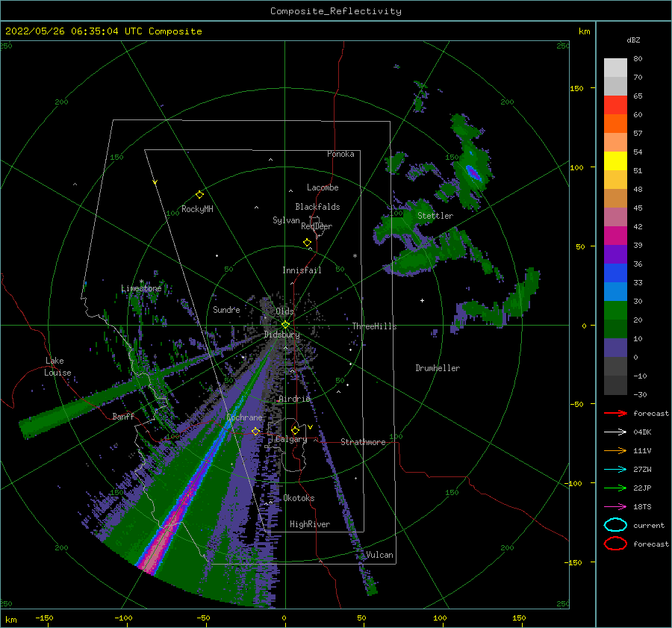
Task: Click the yellow diamond marker below Cochrane
Action: click(255, 431)
